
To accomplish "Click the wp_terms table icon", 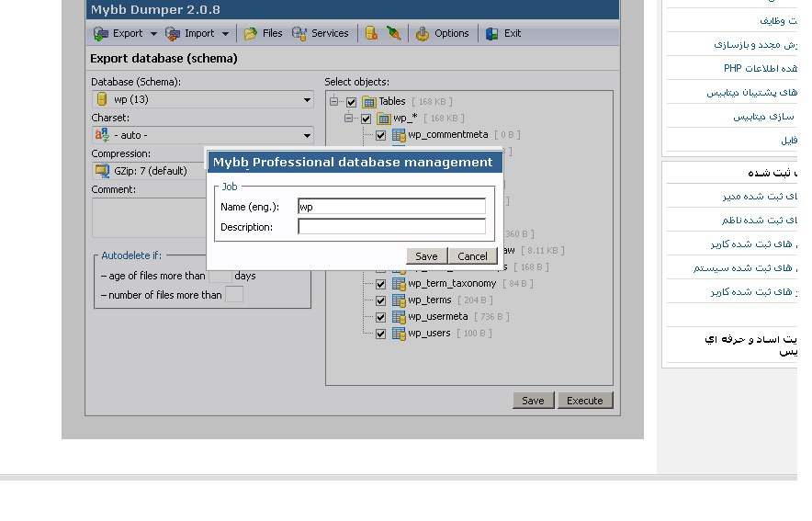I will pyautogui.click(x=399, y=300).
